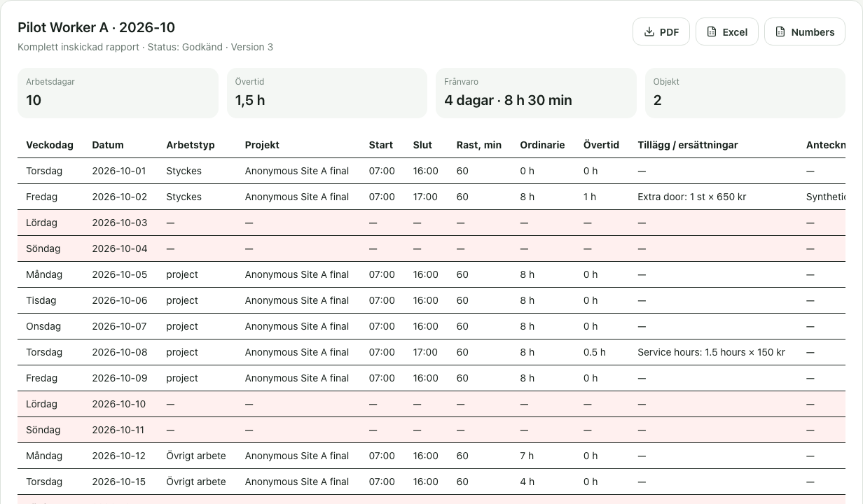Image resolution: width=863 pixels, height=504 pixels.
Task: Click the Arbetsdagar summary card showing 10
Action: tap(118, 93)
